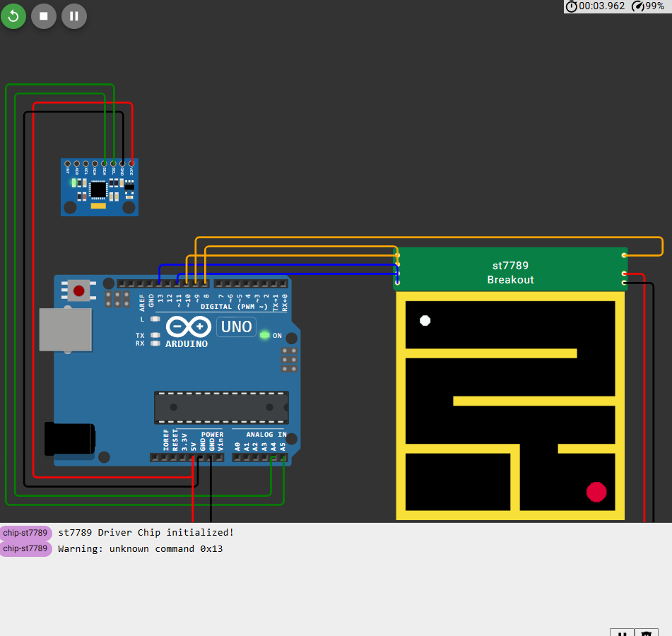Clear the serial console with trash icon
Viewport: 672px width, 636px height.
pyautogui.click(x=647, y=633)
